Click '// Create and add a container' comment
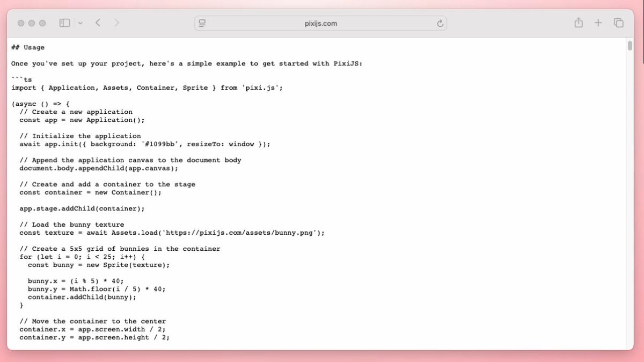644x362 pixels. tap(107, 184)
